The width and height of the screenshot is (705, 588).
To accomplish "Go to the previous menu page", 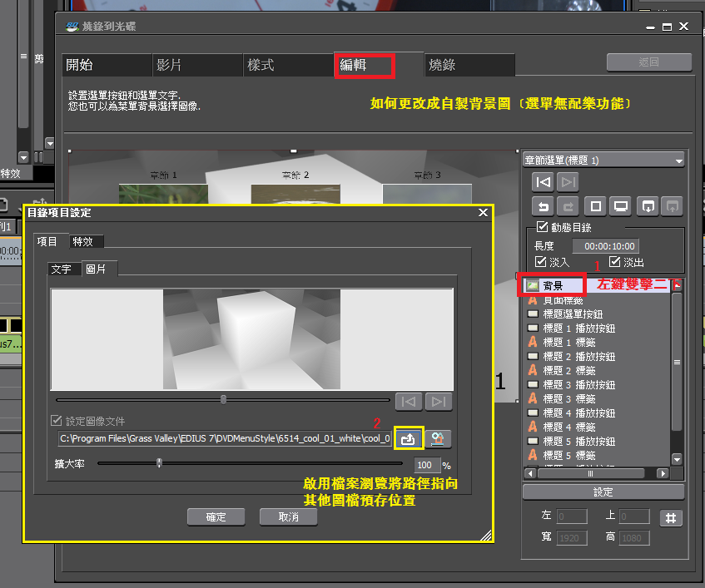I will pos(543,182).
